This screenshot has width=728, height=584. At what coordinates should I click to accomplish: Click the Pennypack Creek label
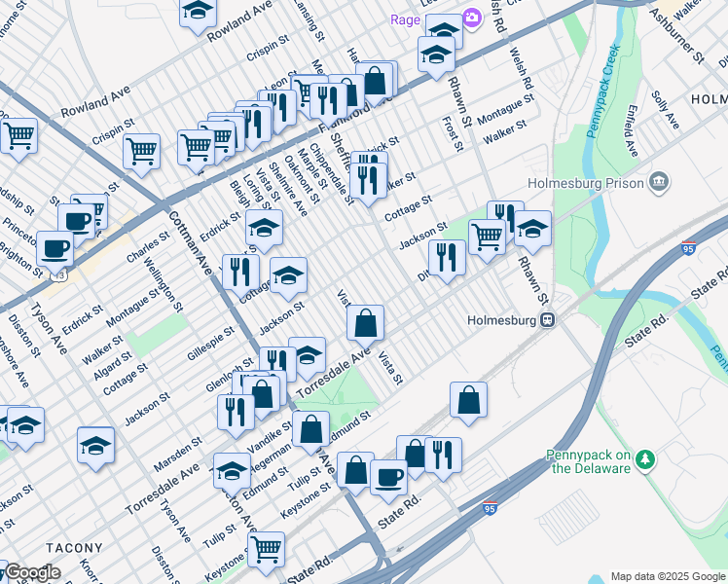coord(603,91)
